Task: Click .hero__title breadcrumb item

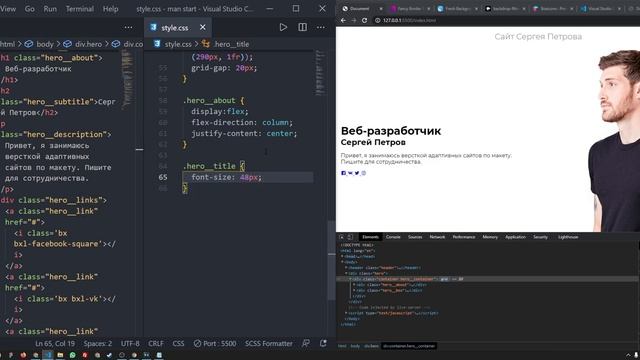Action: 231,44
